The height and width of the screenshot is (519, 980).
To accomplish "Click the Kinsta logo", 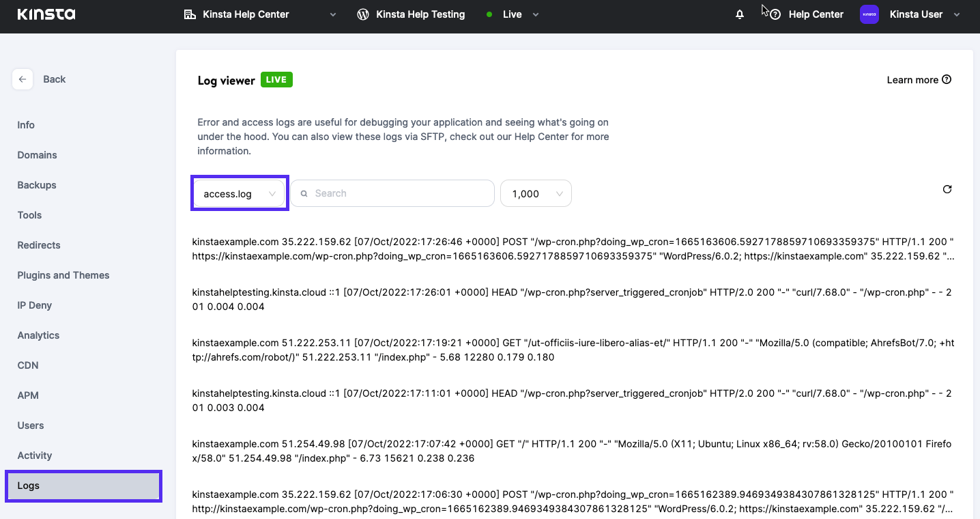I will (x=45, y=14).
